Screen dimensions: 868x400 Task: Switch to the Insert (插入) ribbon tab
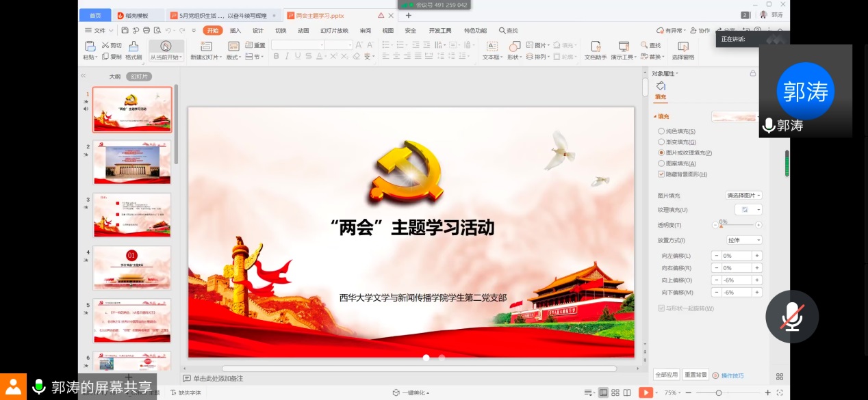[235, 30]
